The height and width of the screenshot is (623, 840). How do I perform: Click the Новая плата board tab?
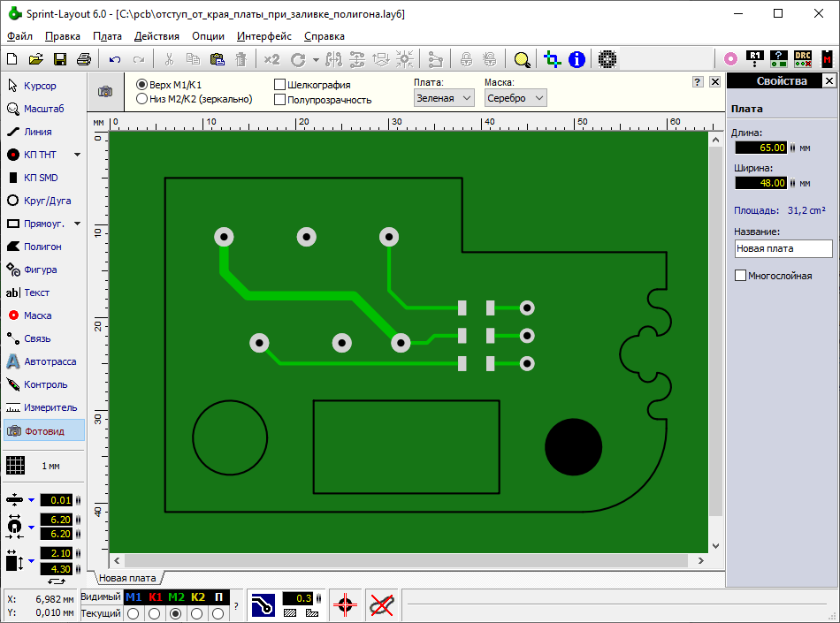(x=126, y=578)
